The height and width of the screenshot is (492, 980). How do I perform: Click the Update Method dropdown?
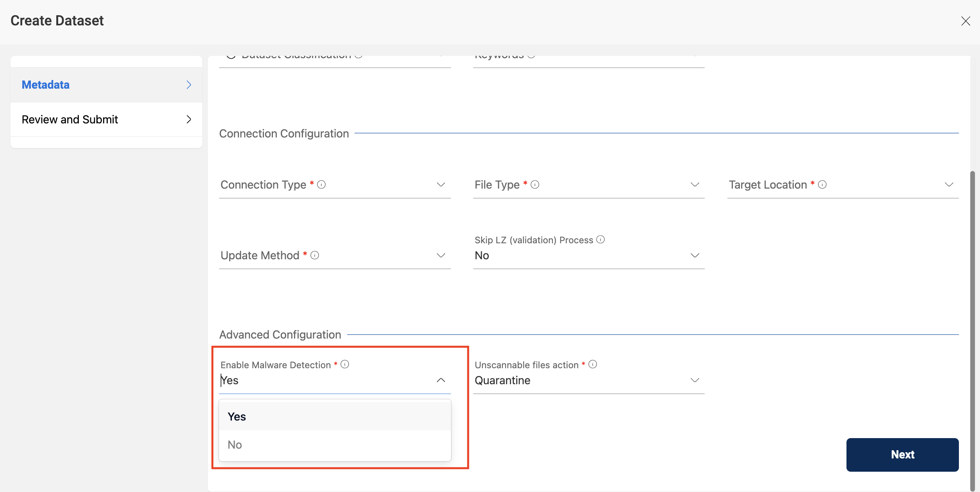click(x=335, y=255)
